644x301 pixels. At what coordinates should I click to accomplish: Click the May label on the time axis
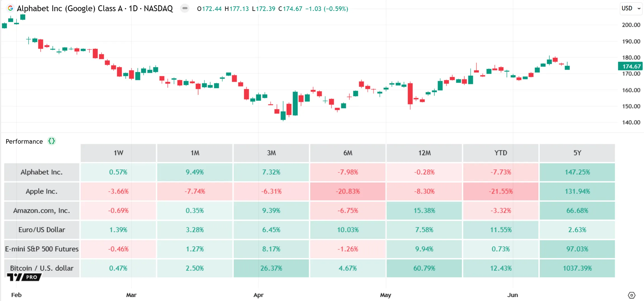tap(386, 295)
